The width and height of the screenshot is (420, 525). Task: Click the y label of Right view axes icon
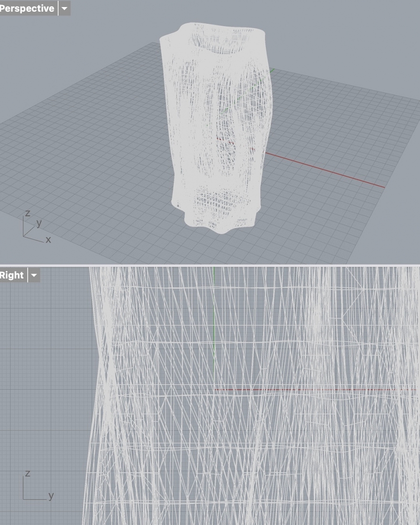[51, 496]
